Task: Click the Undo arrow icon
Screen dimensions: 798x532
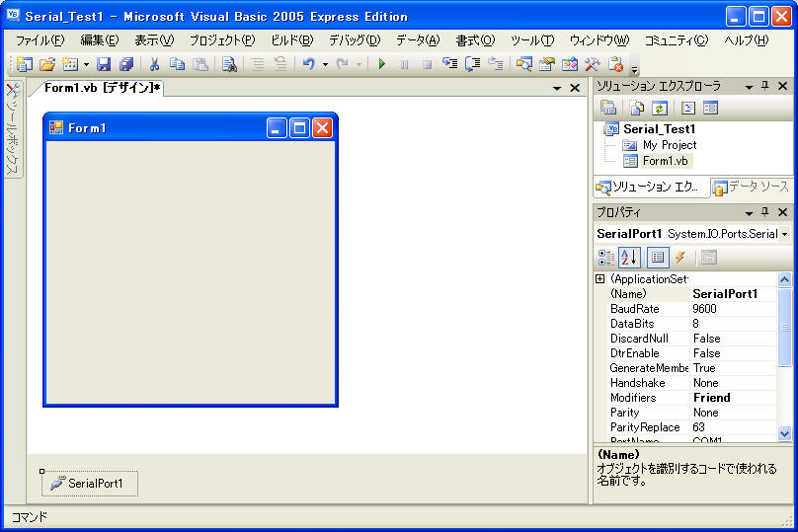Action: [x=308, y=64]
